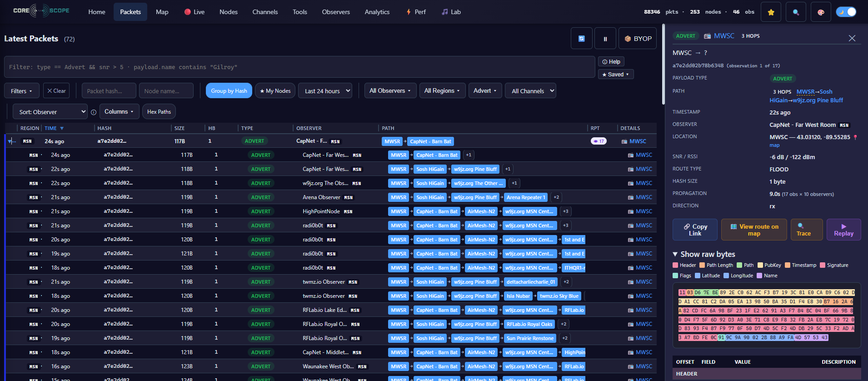Image resolution: width=868 pixels, height=381 pixels.
Task: Open the Filters dropdown
Action: 22,91
